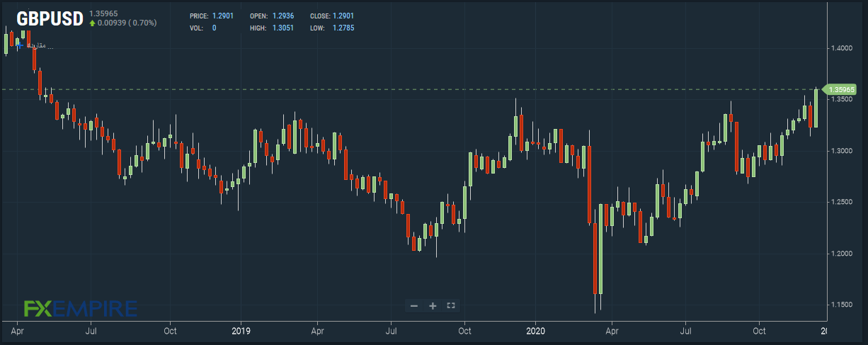Click the HIGH value 1.3051
The width and height of the screenshot is (868, 345).
[x=283, y=28]
